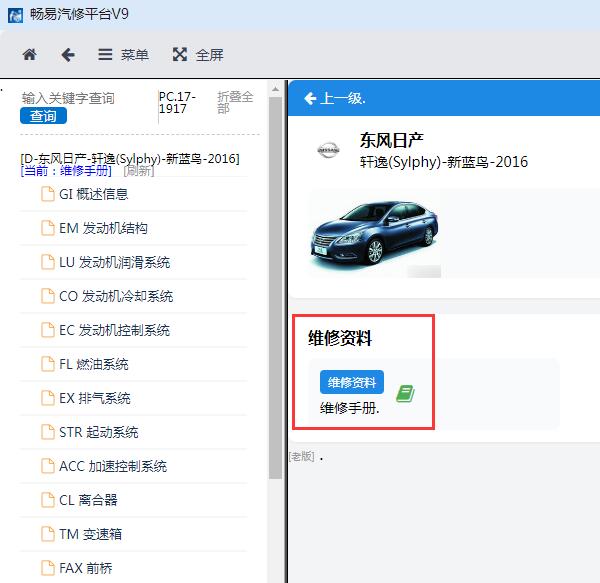Image resolution: width=600 pixels, height=583 pixels.
Task: Click document icon beside LU 发动机润滑系统
Action: click(x=48, y=262)
